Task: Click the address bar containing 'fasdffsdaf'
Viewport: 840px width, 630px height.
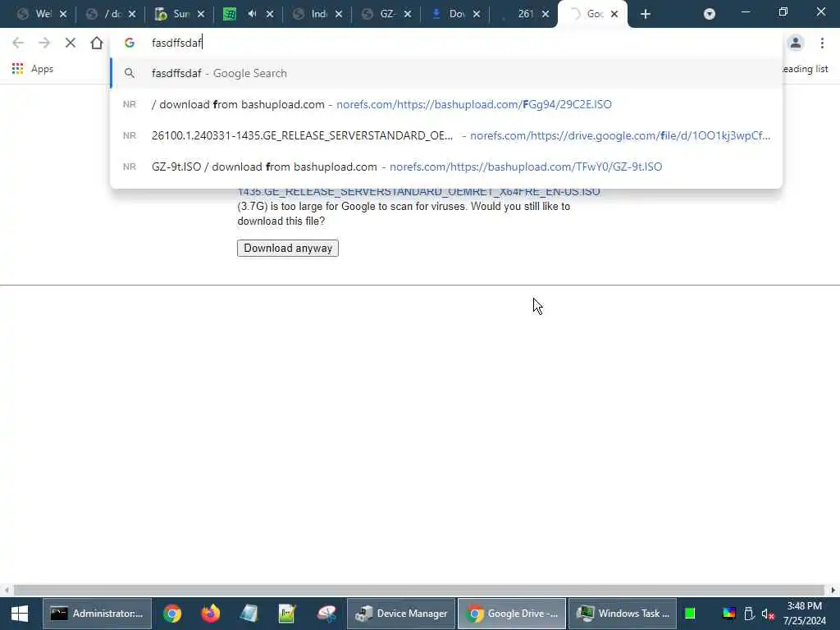Action: click(445, 43)
